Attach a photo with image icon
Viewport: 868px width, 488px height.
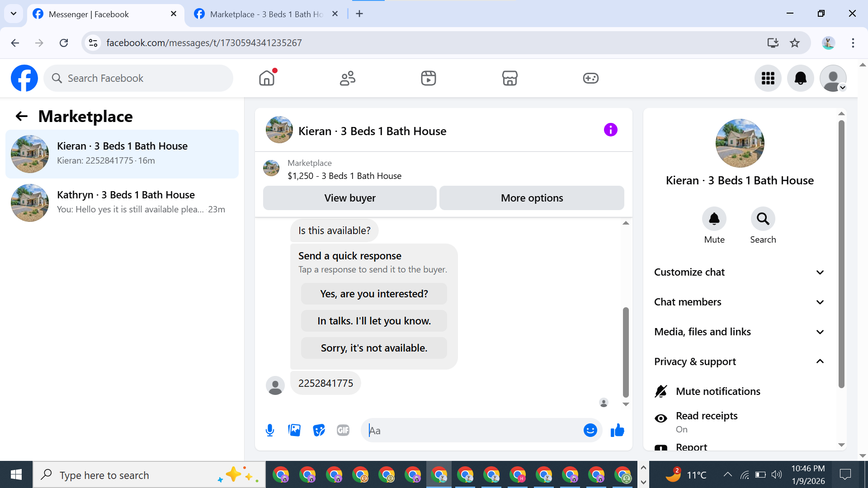click(294, 430)
